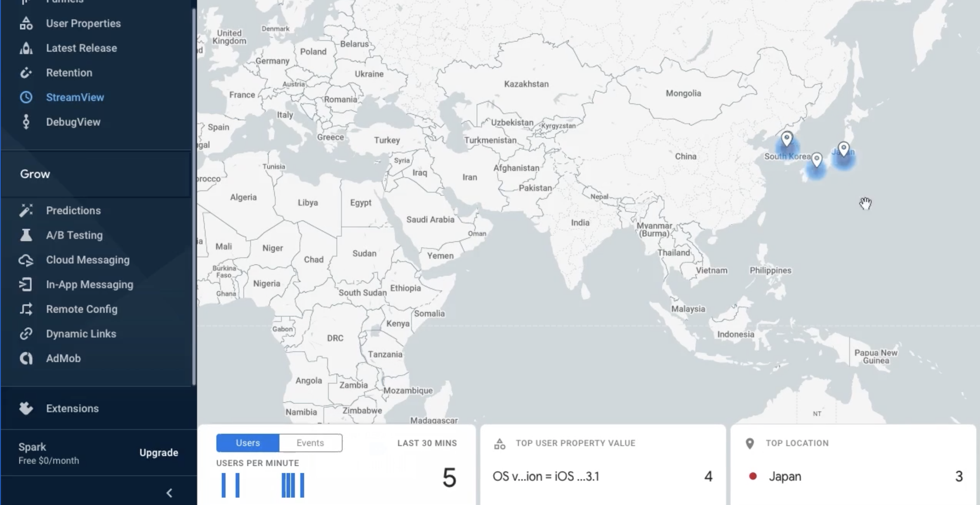Click the In-App Messaging icon
Viewport: 980px width, 505px height.
[26, 285]
